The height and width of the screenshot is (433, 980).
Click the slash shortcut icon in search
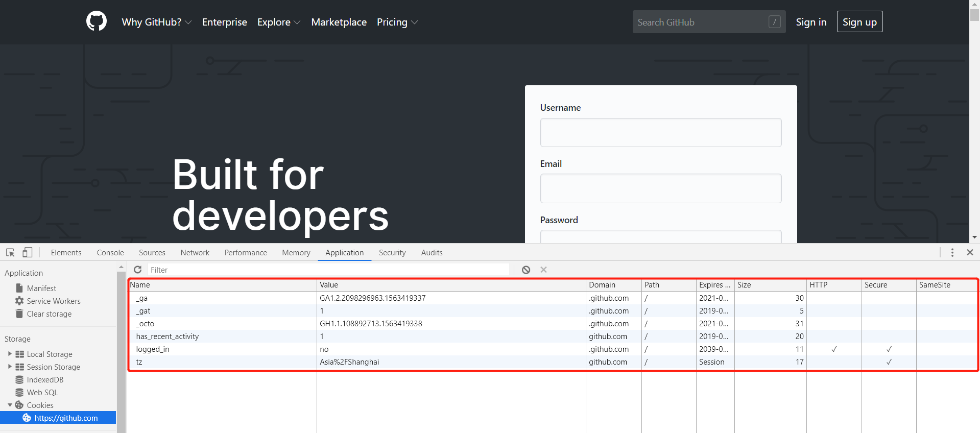[x=774, y=22]
